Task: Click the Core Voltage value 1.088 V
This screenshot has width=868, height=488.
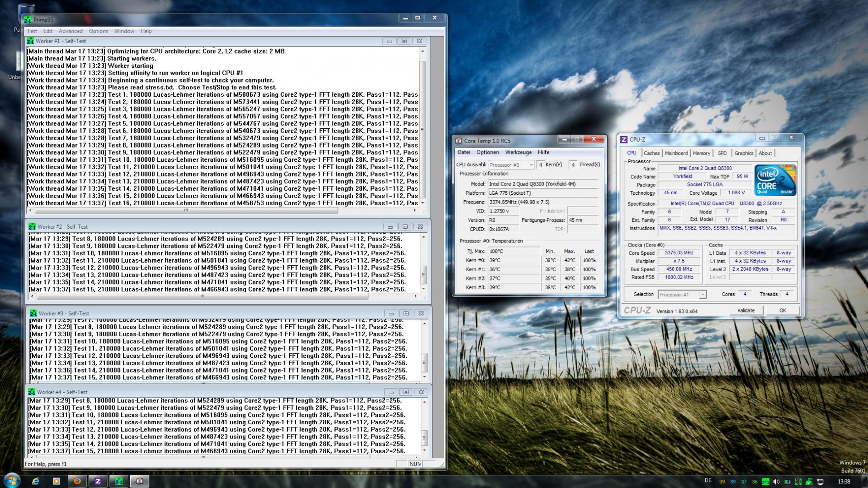Action: (x=736, y=193)
